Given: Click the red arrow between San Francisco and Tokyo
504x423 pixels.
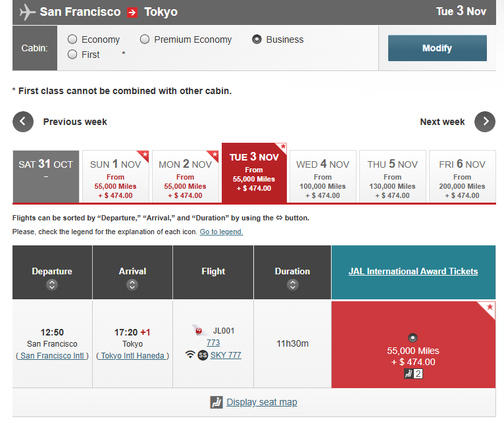Looking at the screenshot, I should [132, 12].
